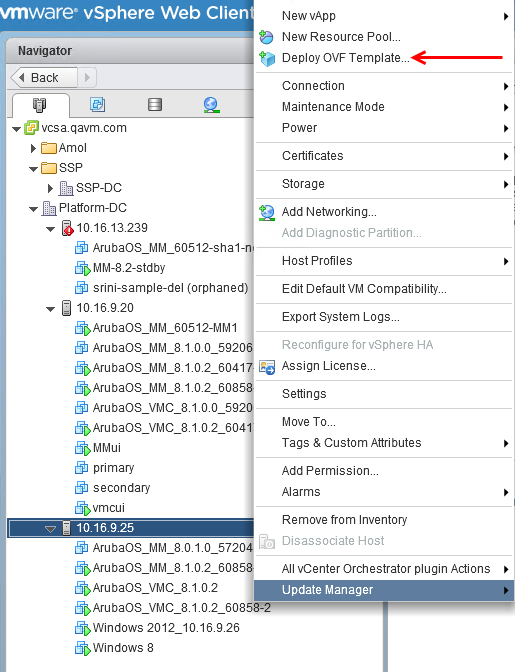The height and width of the screenshot is (672, 515).
Task: Open the Update Manager submenu
Action: 384,590
